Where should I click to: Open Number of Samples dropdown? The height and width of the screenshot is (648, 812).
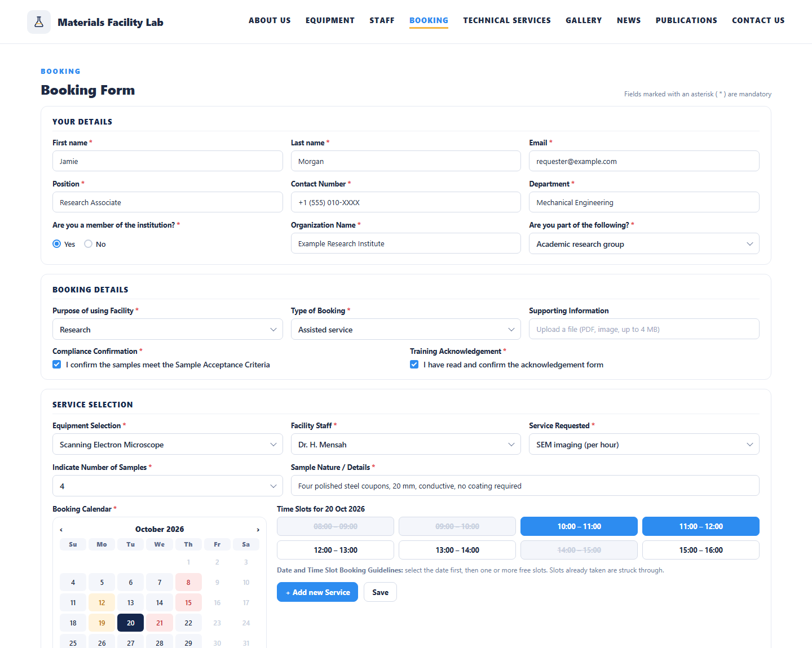click(x=167, y=486)
